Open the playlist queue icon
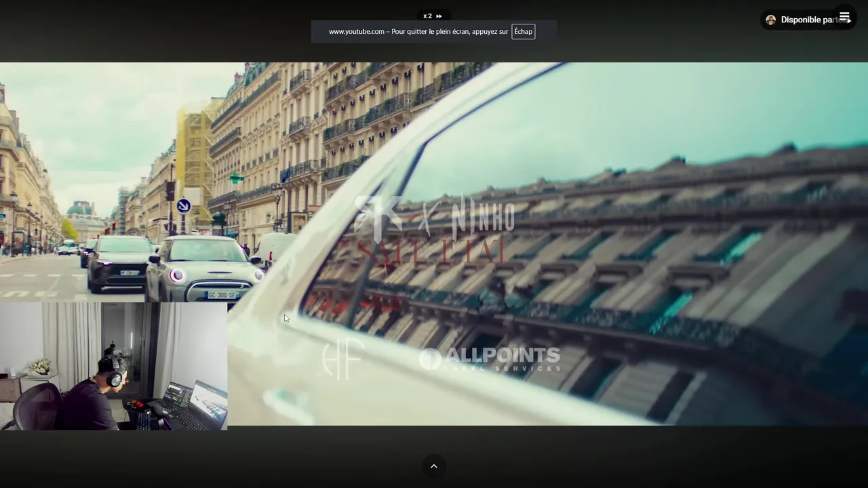The image size is (868, 488). 844,17
